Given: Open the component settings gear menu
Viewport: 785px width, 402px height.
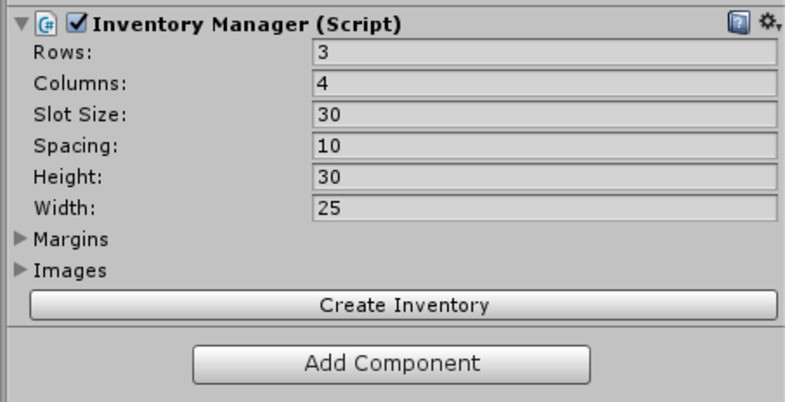Looking at the screenshot, I should pos(769,22).
